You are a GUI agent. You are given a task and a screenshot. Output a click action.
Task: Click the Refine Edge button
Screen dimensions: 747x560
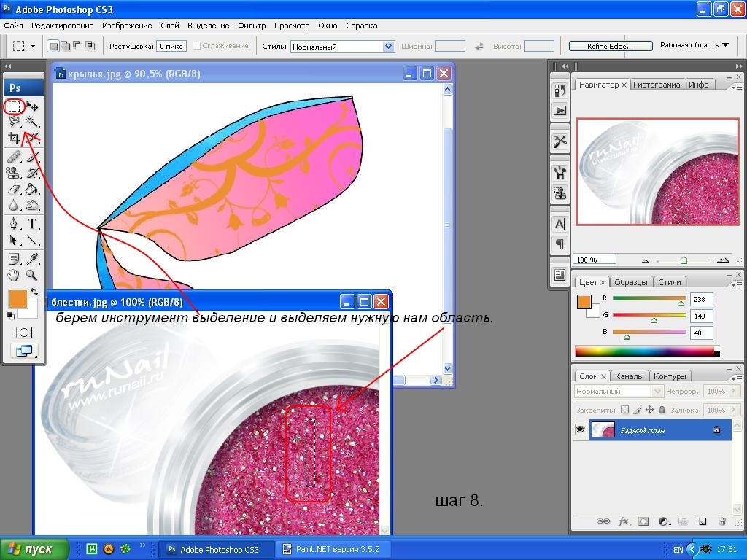pos(610,46)
